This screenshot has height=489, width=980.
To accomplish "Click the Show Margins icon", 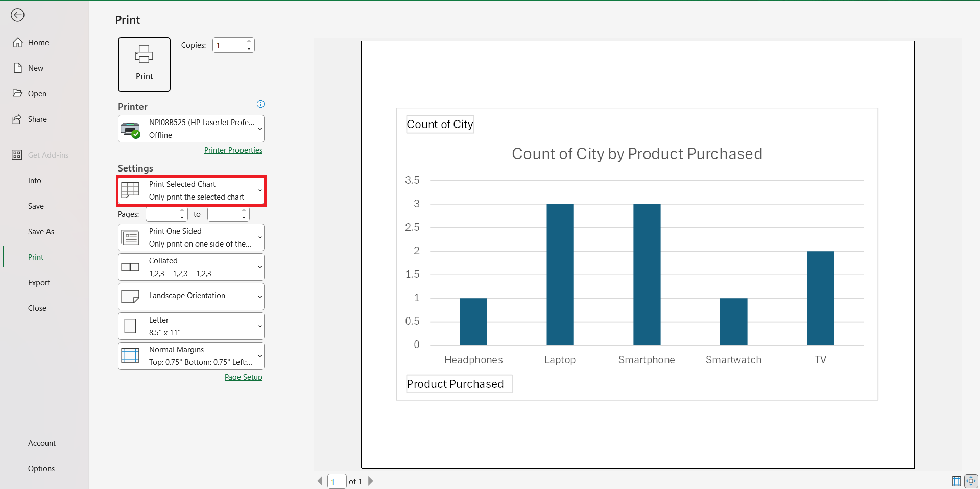I will pyautogui.click(x=957, y=481).
